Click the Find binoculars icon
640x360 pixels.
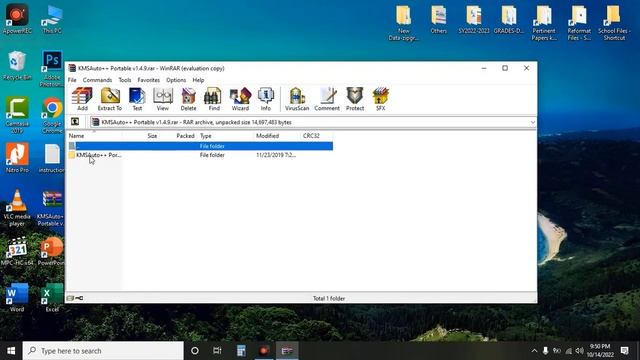click(x=213, y=99)
